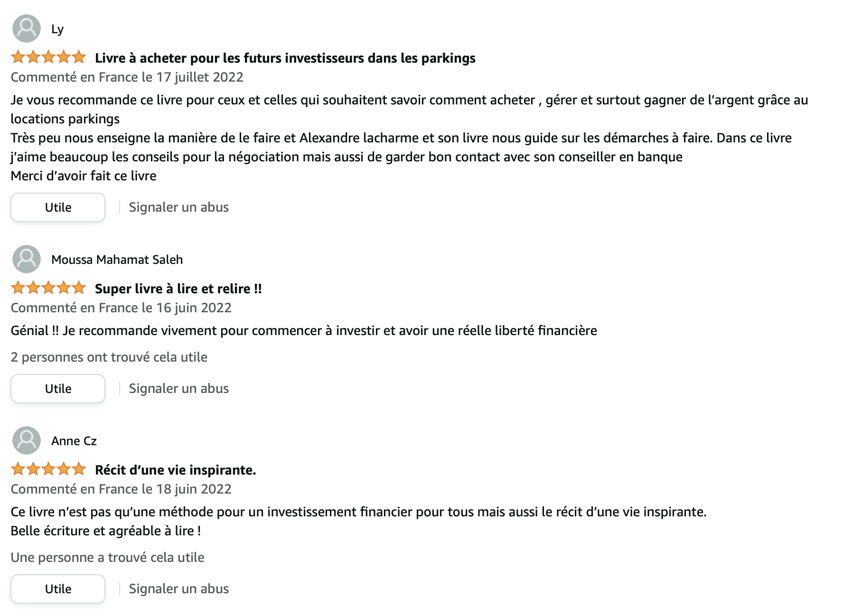The width and height of the screenshot is (862, 616).
Task: Click Moussa Mahamat Saleh's avatar icon
Action: point(27,259)
